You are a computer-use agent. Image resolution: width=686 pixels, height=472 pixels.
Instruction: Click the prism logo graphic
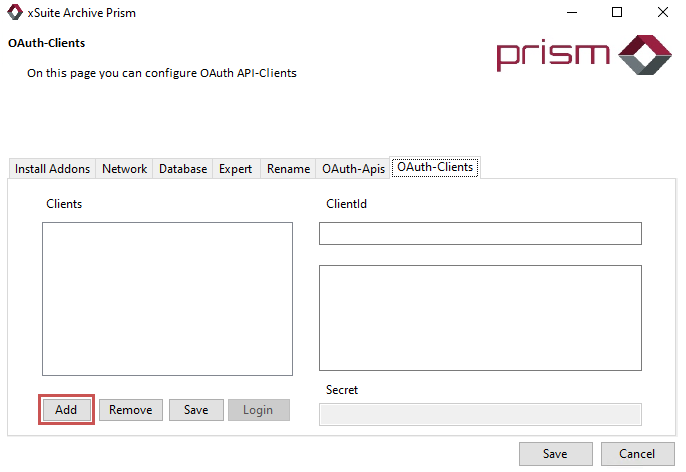pyautogui.click(x=584, y=55)
